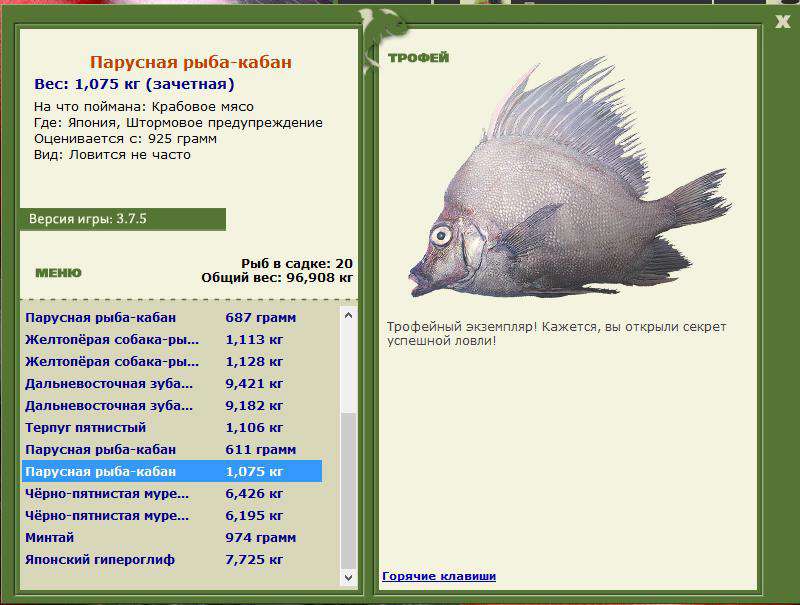
Task: Click the Парусная рыба-кабан orange title
Action: [x=191, y=62]
